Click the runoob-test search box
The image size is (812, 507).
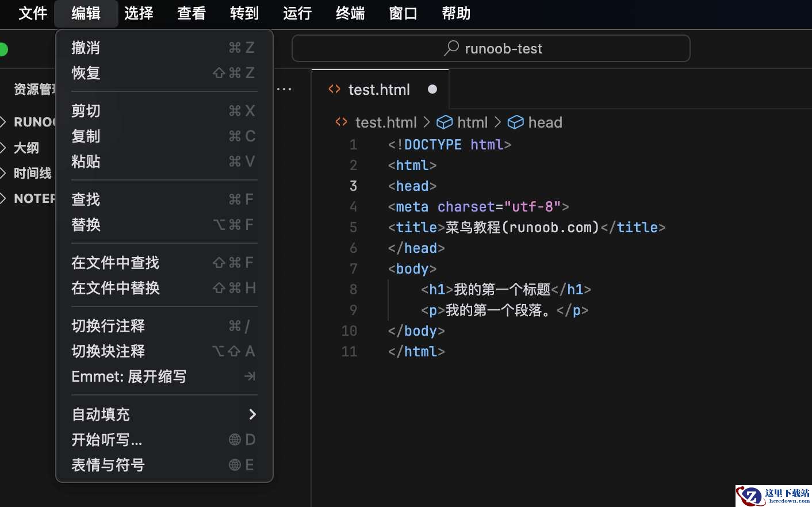(491, 48)
